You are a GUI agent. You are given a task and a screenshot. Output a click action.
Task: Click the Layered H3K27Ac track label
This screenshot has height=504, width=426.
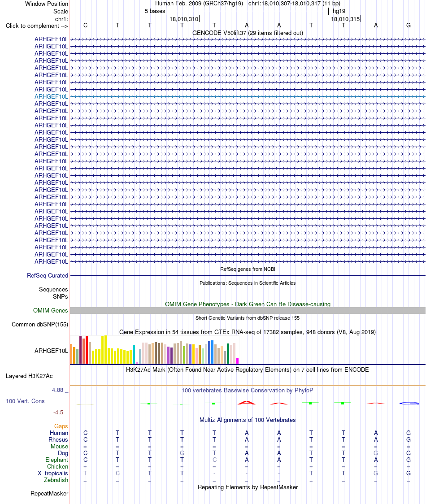click(29, 376)
